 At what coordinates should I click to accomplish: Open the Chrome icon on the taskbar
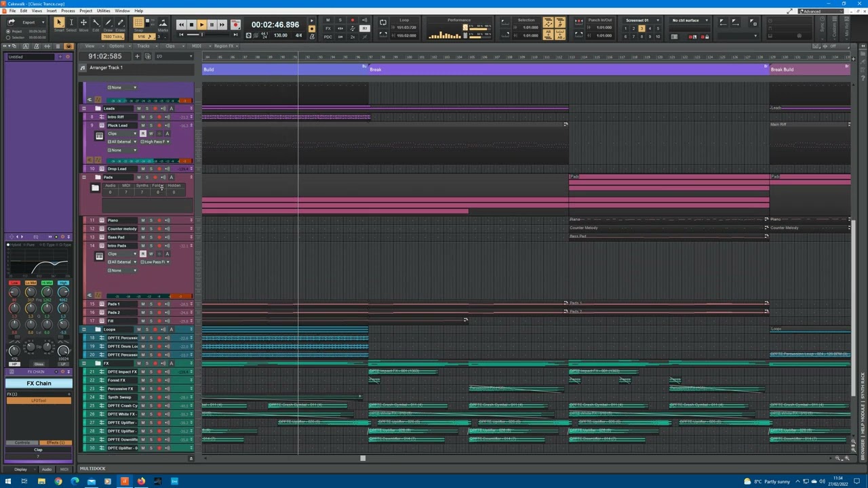[58, 482]
